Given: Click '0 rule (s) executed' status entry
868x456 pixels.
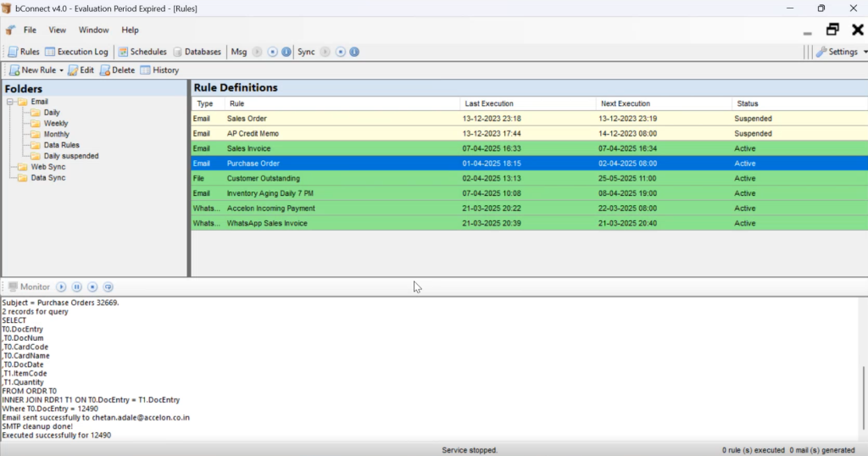Looking at the screenshot, I should coord(753,450).
